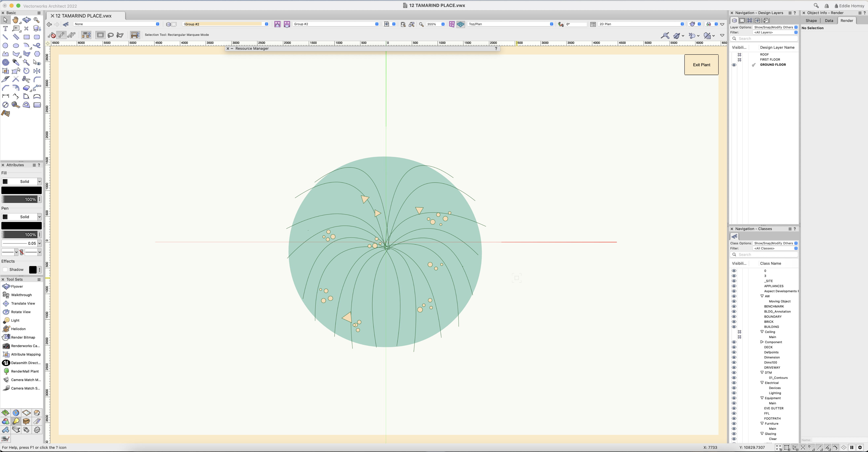The image size is (868, 452).
Task: Toggle visibility of the GROUND FLOOR layer
Action: [x=734, y=64]
